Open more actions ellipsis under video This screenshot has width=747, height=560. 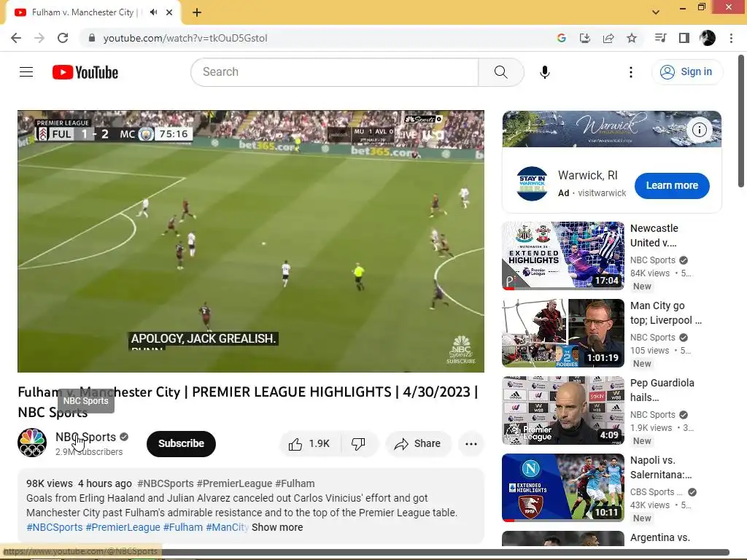pyautogui.click(x=471, y=444)
